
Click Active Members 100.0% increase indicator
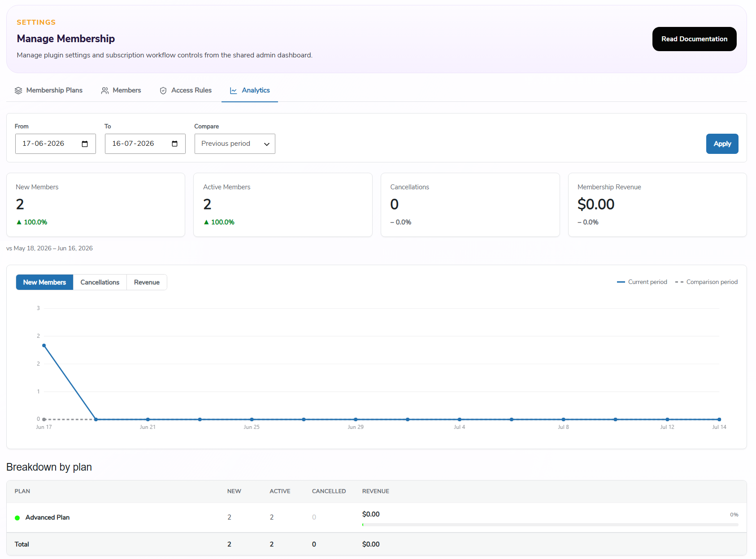(219, 222)
